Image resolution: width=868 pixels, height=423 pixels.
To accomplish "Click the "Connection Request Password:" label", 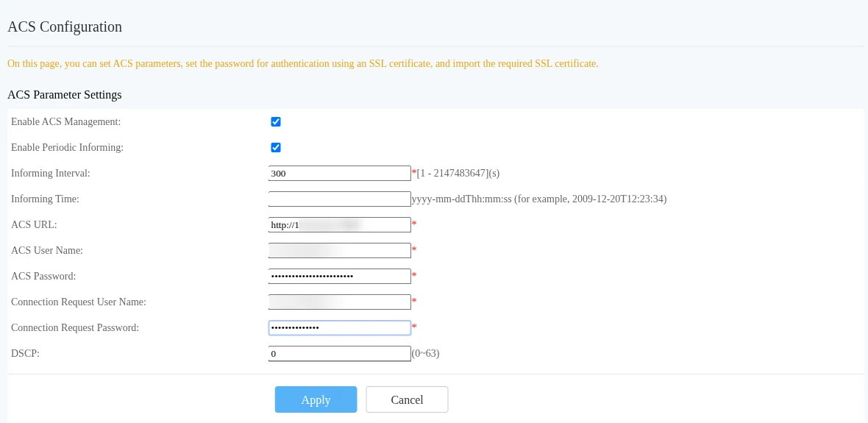I will [x=75, y=328].
